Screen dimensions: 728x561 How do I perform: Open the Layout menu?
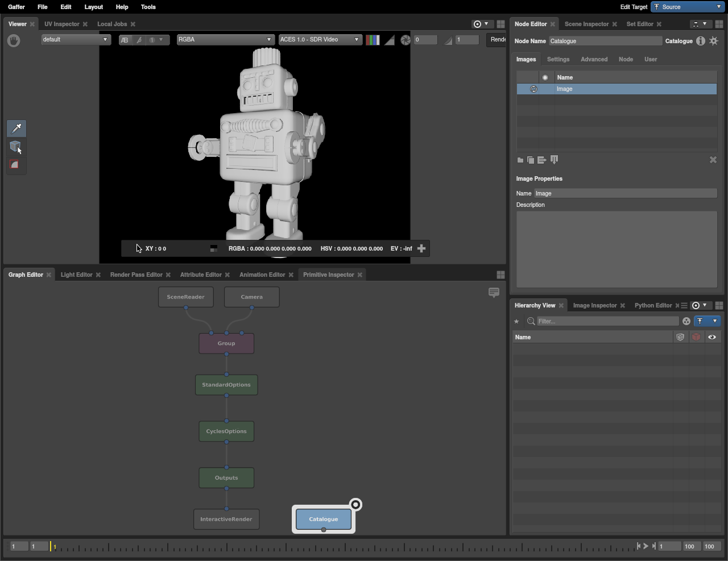(93, 7)
